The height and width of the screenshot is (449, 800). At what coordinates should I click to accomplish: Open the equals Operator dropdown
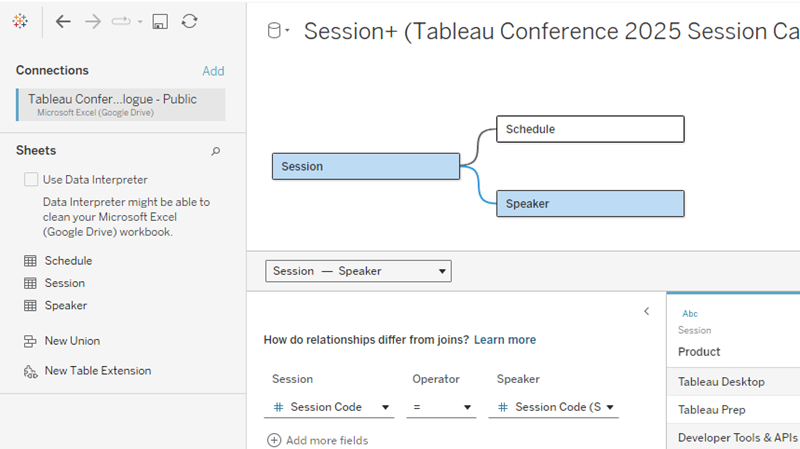(440, 407)
